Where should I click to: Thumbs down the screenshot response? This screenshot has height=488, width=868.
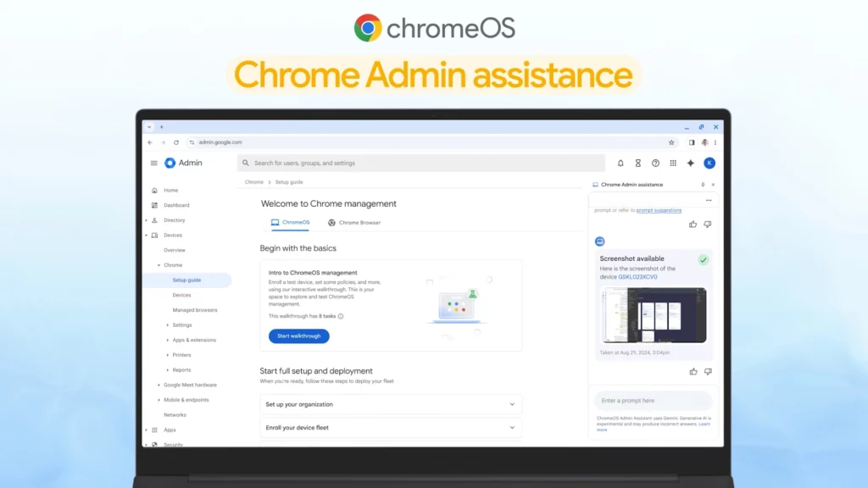(708, 371)
